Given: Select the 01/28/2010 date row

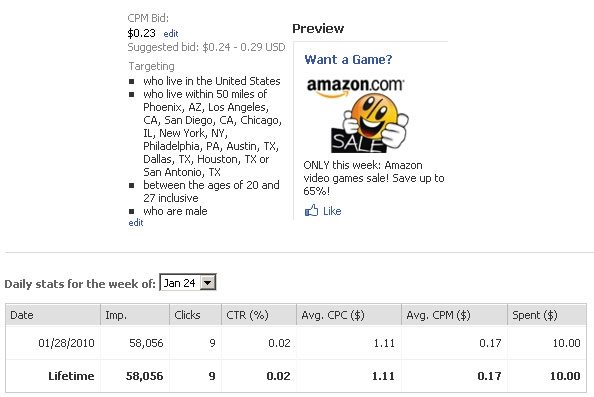Looking at the screenshot, I should (296, 343).
